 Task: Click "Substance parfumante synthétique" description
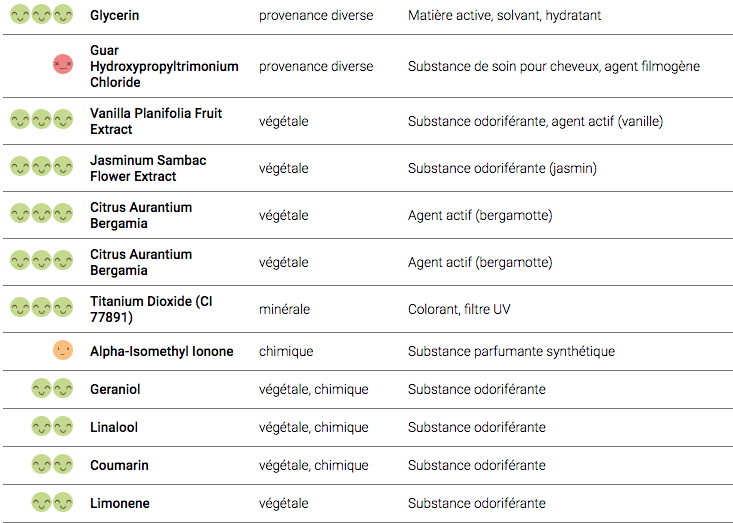tap(511, 351)
